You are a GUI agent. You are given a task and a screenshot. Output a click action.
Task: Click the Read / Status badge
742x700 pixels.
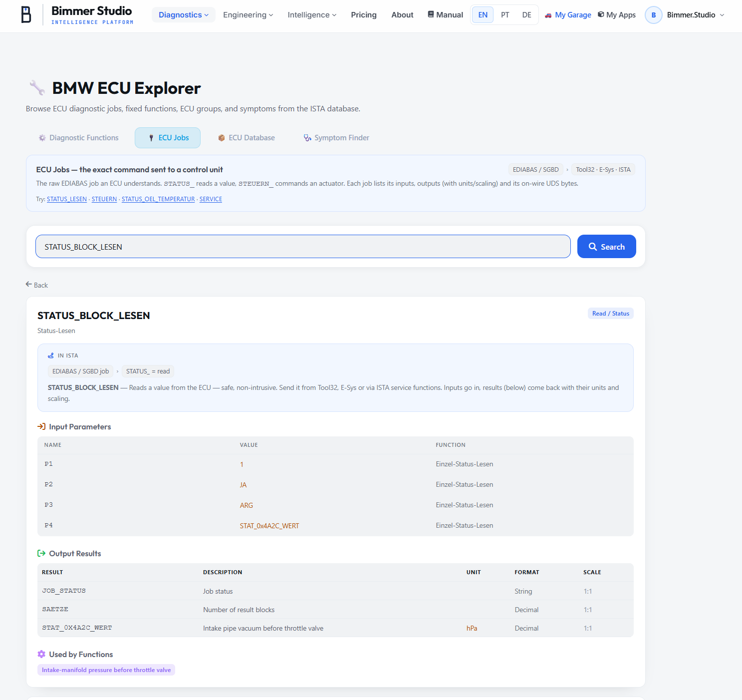coord(611,314)
